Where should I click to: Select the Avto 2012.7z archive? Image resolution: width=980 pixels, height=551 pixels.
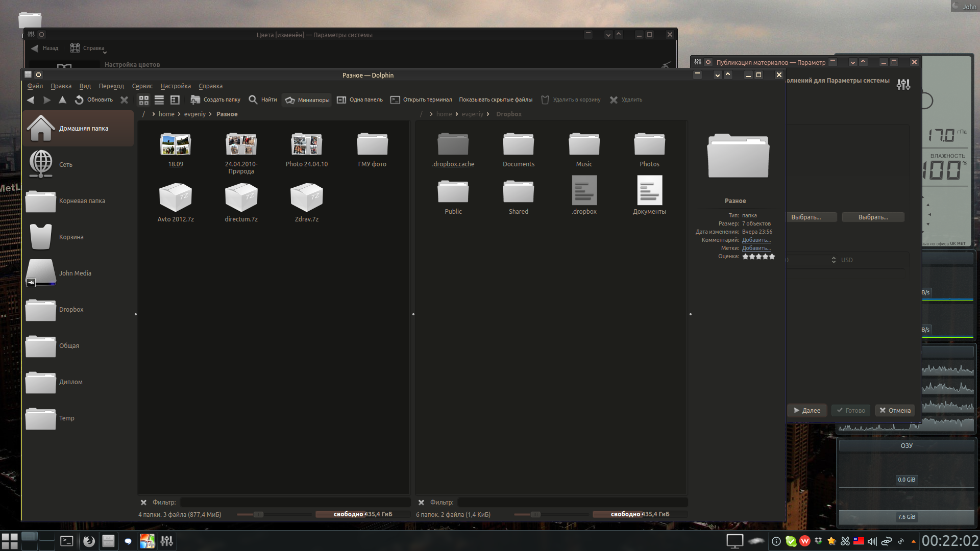[x=176, y=202]
